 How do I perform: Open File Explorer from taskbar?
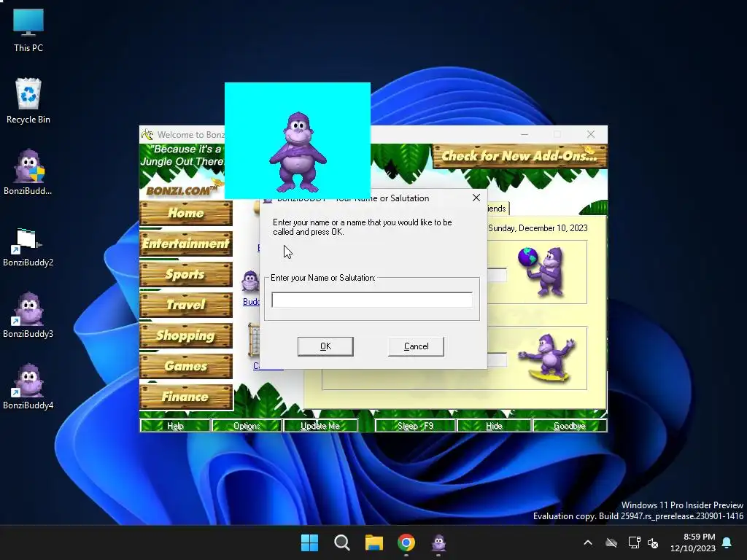[x=374, y=542]
